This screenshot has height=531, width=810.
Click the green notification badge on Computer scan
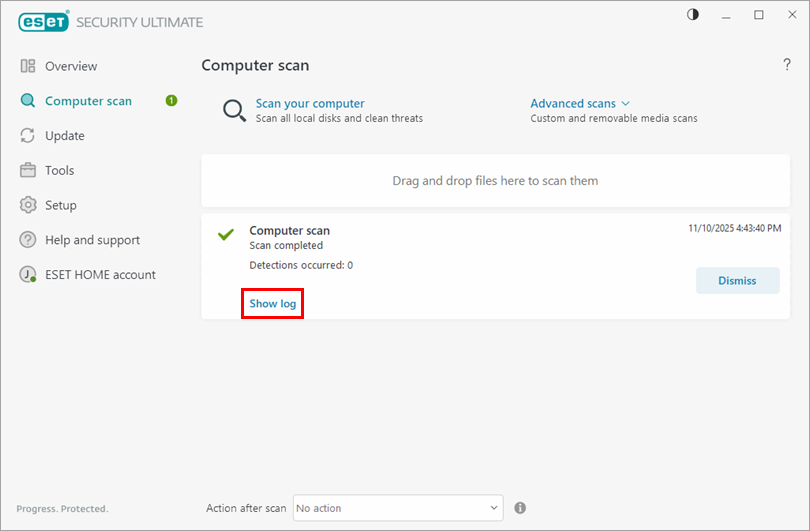pyautogui.click(x=171, y=101)
